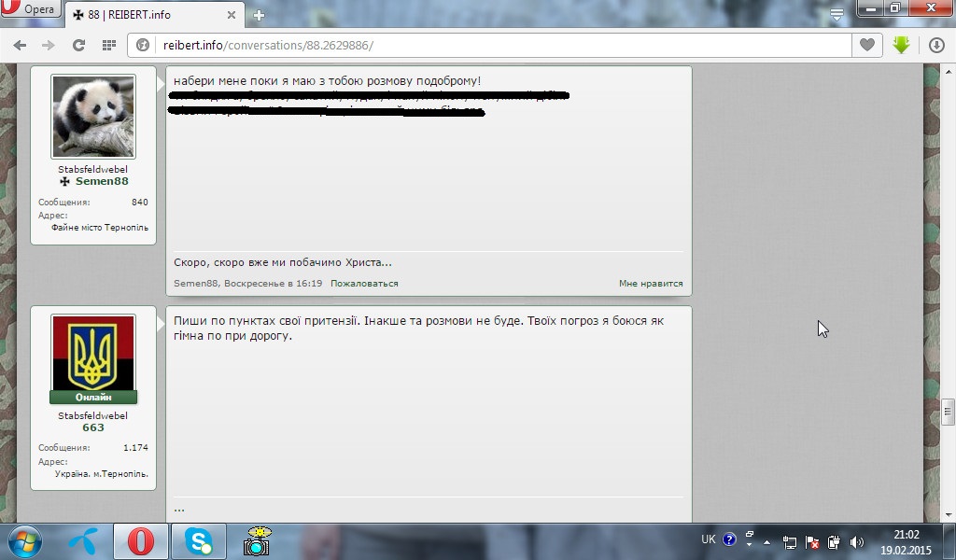Click the signature Скоро, скоро вже ми побачимо Христа
The width and height of the screenshot is (956, 560).
pyautogui.click(x=282, y=262)
